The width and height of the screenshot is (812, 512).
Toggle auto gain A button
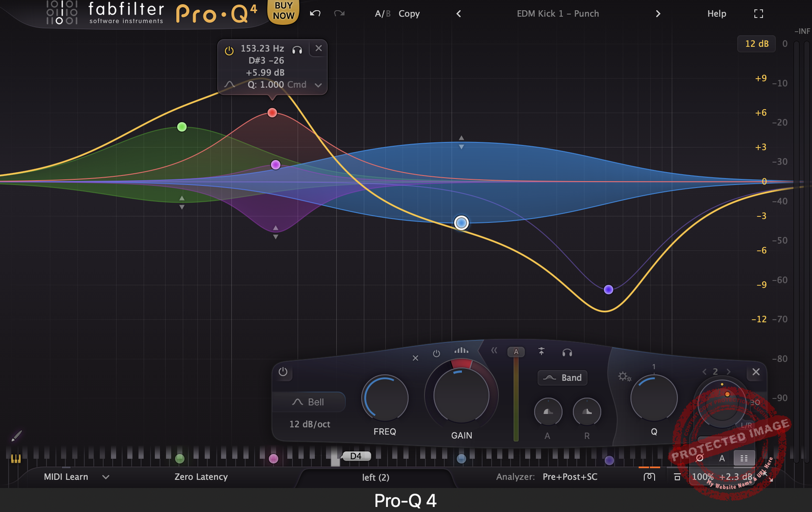pyautogui.click(x=722, y=458)
